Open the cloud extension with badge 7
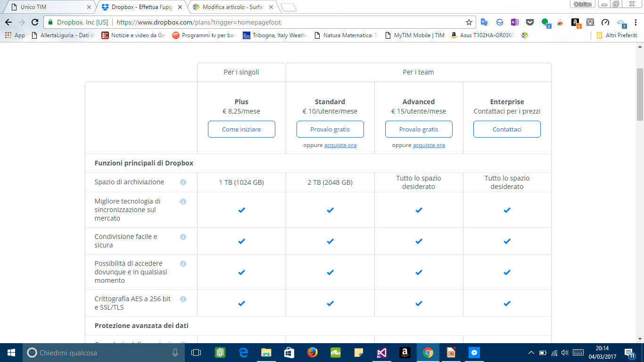644x362 pixels. pyautogui.click(x=621, y=23)
